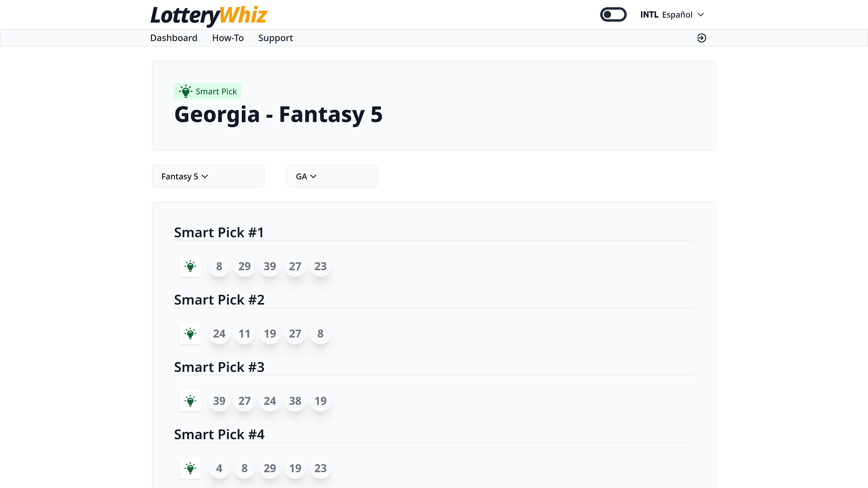This screenshot has width=868, height=488.
Task: Open the Support page link
Action: point(275,38)
